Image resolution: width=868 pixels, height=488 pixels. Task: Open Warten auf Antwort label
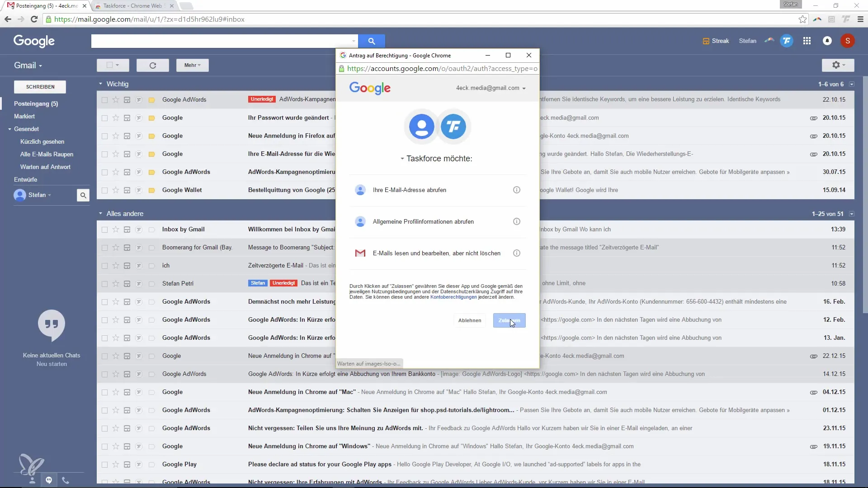(45, 167)
